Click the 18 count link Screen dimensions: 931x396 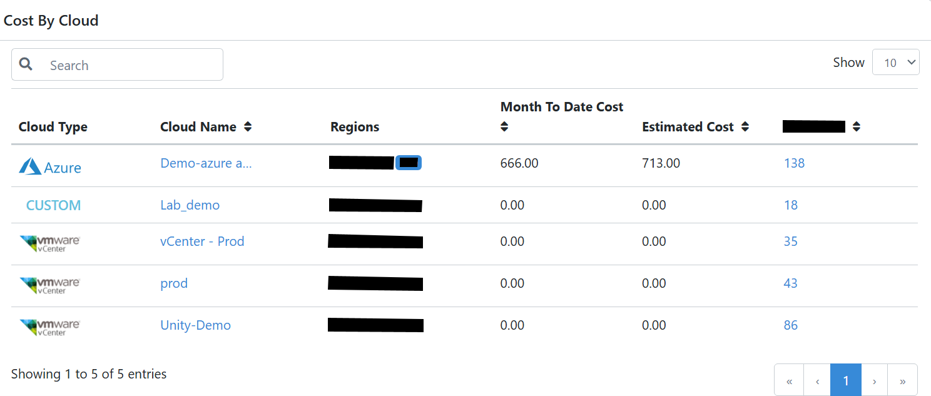click(790, 205)
